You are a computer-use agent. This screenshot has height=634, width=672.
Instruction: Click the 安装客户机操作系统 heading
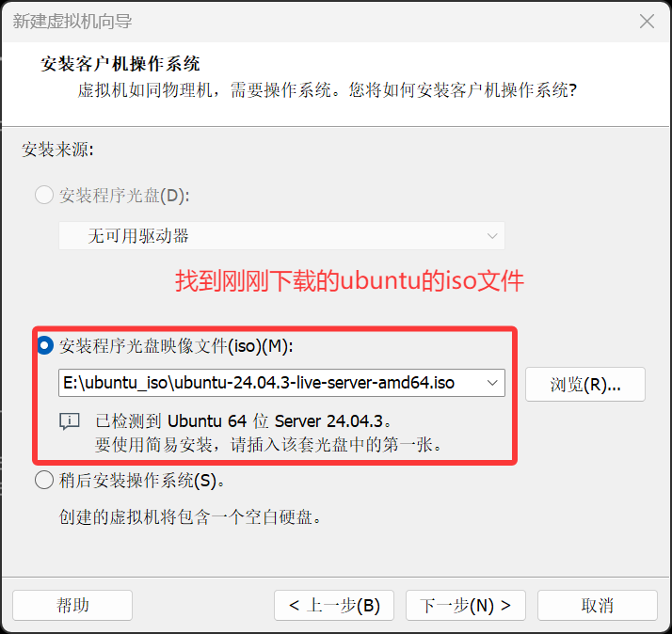point(120,64)
